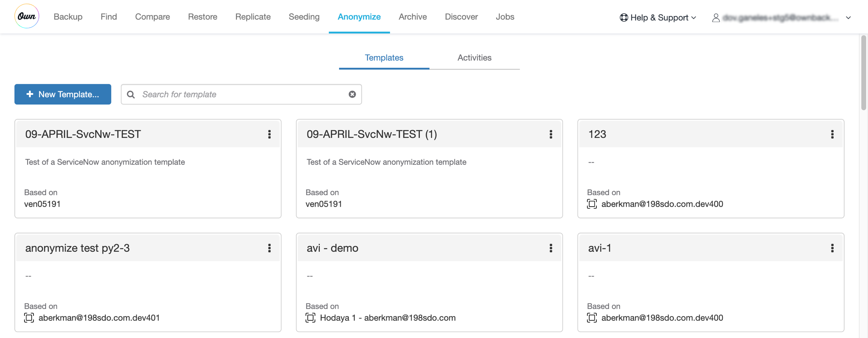Open kebab menu for 09-APRIL-SvcNw-TEST card
Screen dimensions: 868x338
(269, 134)
